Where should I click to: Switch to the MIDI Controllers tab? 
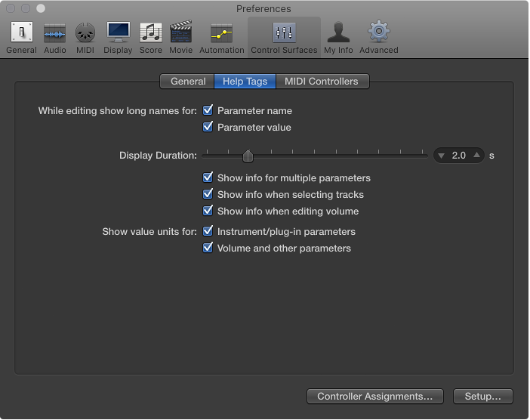click(322, 82)
